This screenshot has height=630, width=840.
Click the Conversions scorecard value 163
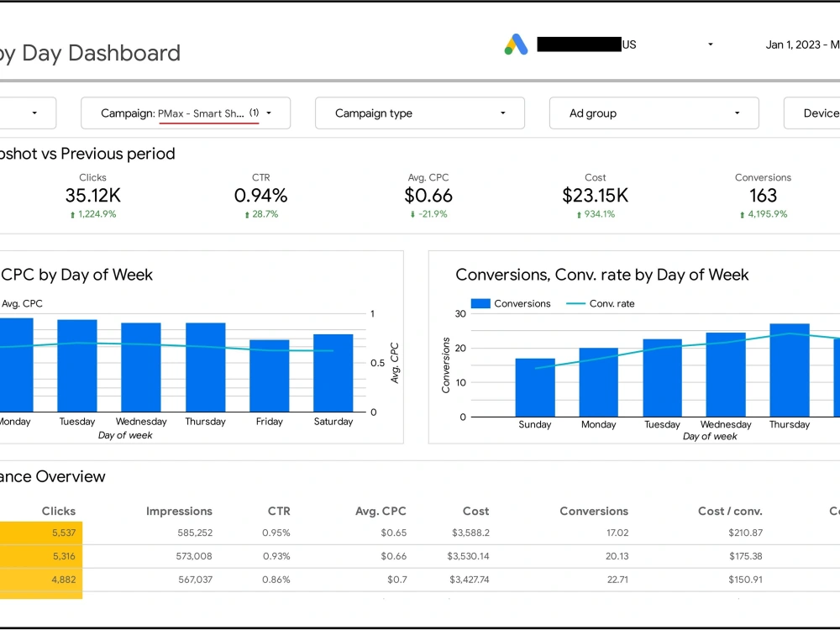(x=763, y=196)
